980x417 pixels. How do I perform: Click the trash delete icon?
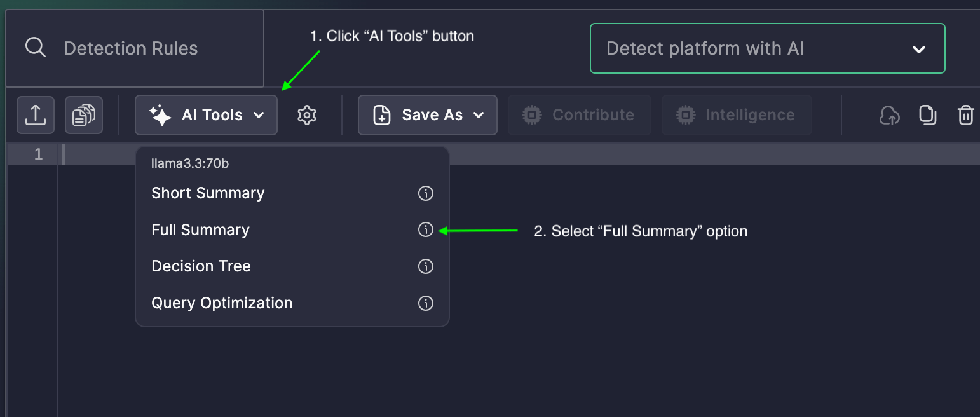point(965,115)
